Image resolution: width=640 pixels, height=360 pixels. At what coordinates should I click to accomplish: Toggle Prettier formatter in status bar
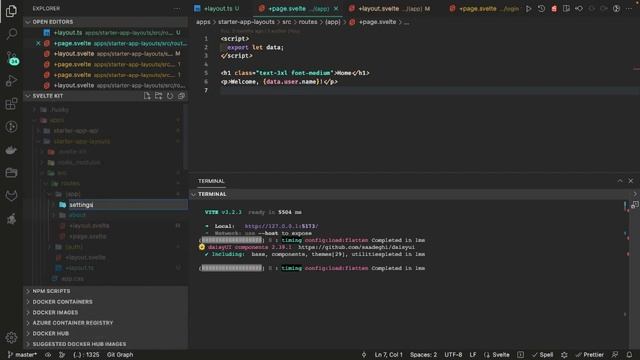click(x=589, y=355)
